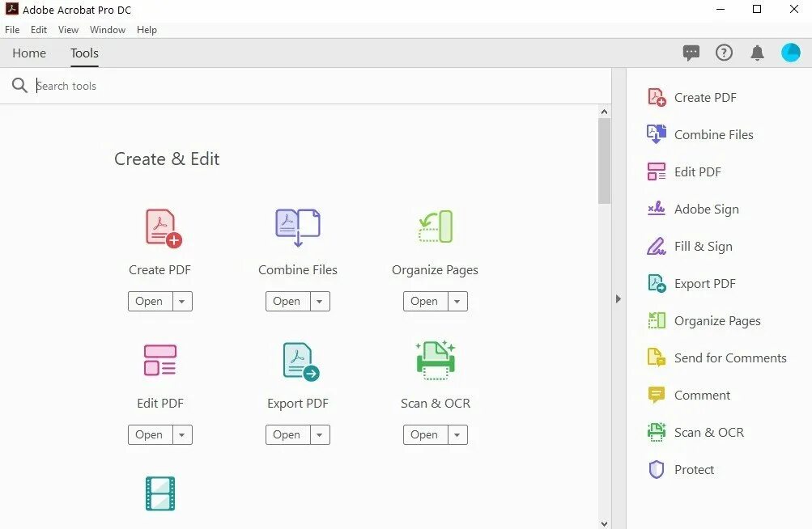The width and height of the screenshot is (812, 529).
Task: Open the notifications bell icon
Action: (757, 53)
